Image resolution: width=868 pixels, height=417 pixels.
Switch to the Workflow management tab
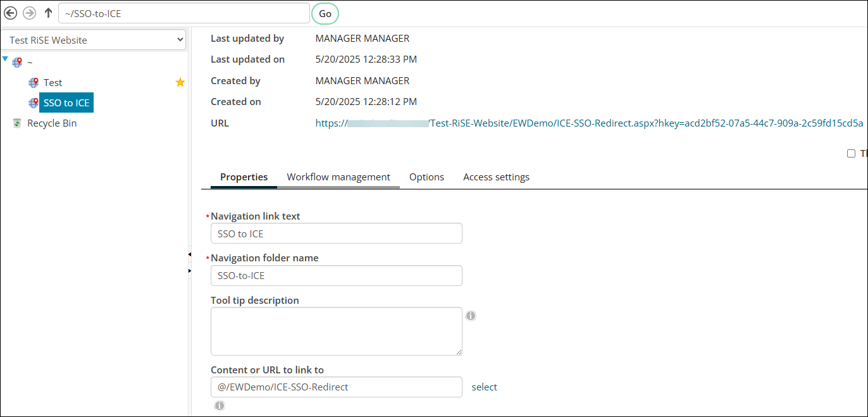338,177
